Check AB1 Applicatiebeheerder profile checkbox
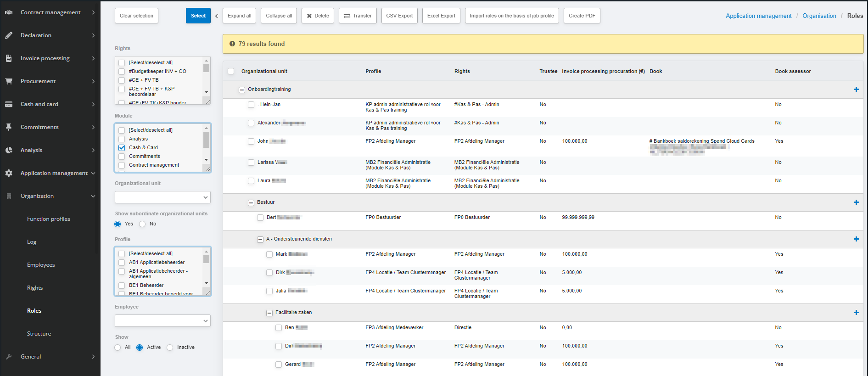868x376 pixels. click(x=122, y=263)
